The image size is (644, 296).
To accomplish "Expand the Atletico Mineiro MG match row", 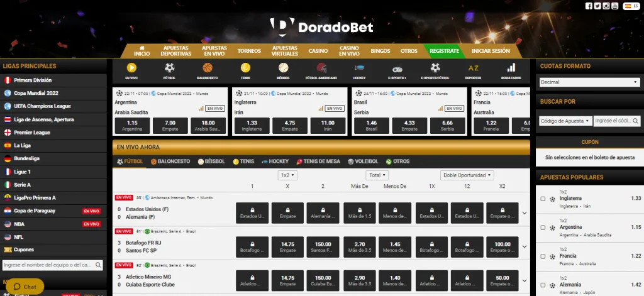I will (x=525, y=281).
